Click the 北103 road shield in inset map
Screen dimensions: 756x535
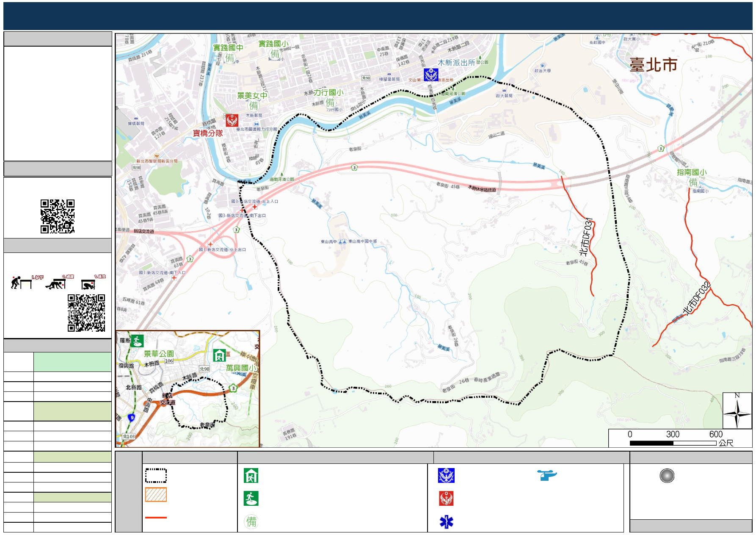(129, 436)
